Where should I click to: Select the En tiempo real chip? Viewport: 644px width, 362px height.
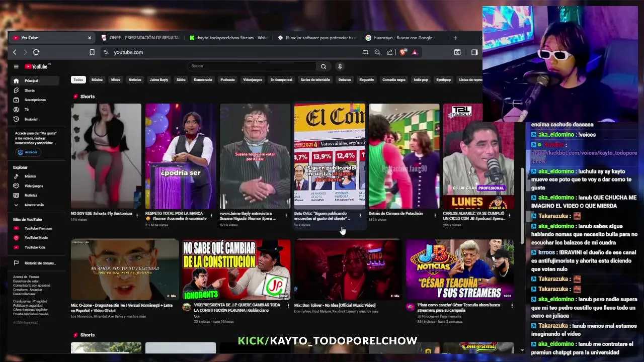(281, 79)
